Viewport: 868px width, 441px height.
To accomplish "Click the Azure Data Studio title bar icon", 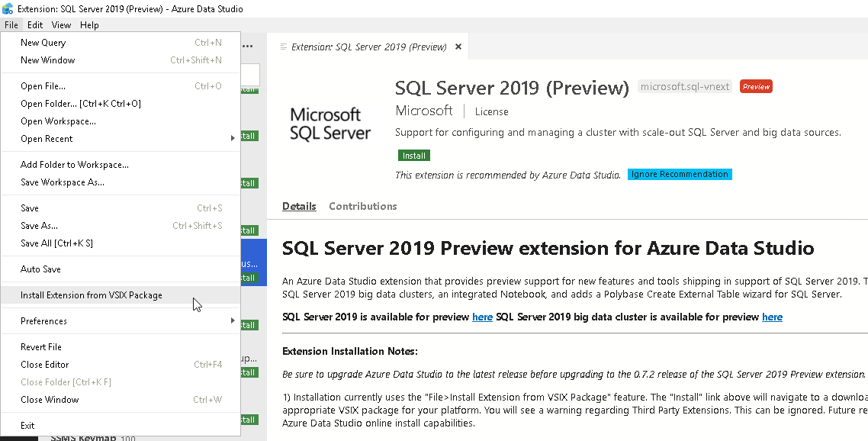I will tap(8, 9).
